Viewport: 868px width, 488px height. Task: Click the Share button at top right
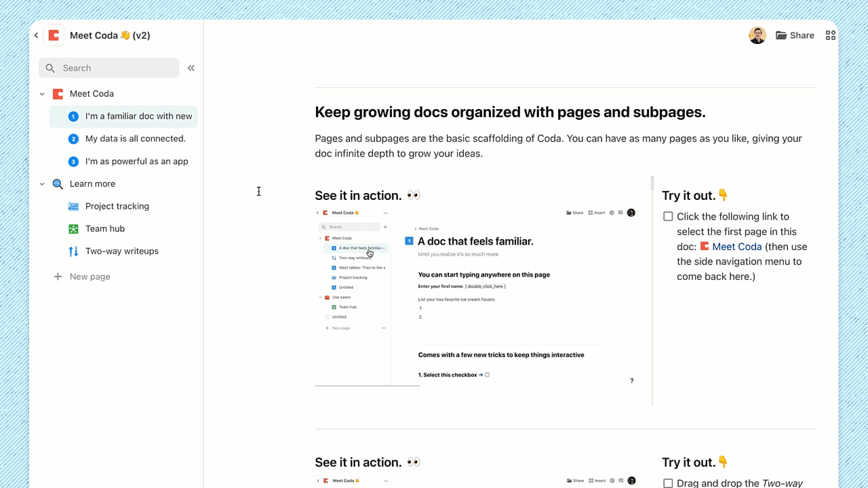(x=795, y=35)
